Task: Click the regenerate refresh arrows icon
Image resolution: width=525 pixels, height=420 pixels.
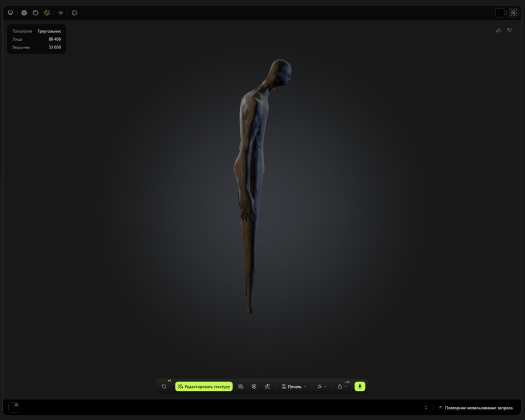Action: click(164, 387)
